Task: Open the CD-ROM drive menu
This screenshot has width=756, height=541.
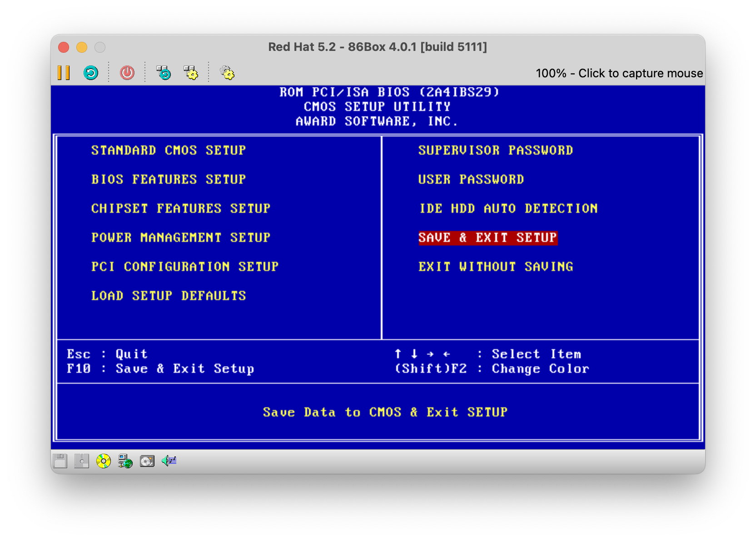Action: point(103,461)
